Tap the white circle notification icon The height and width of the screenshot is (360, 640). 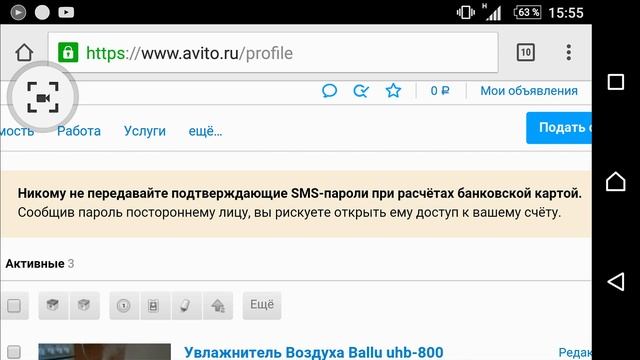tap(42, 12)
